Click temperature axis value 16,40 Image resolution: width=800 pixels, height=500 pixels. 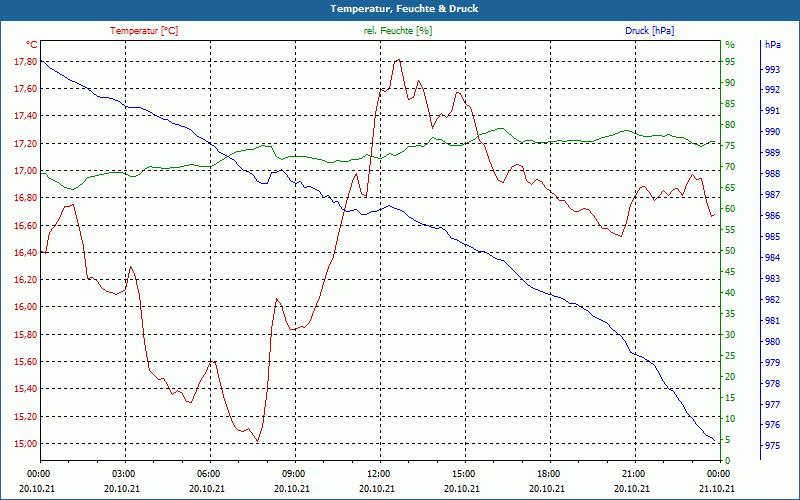pos(27,252)
